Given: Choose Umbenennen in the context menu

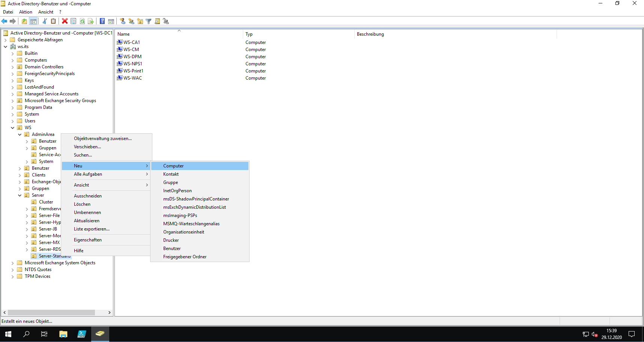Looking at the screenshot, I should click(106, 212).
